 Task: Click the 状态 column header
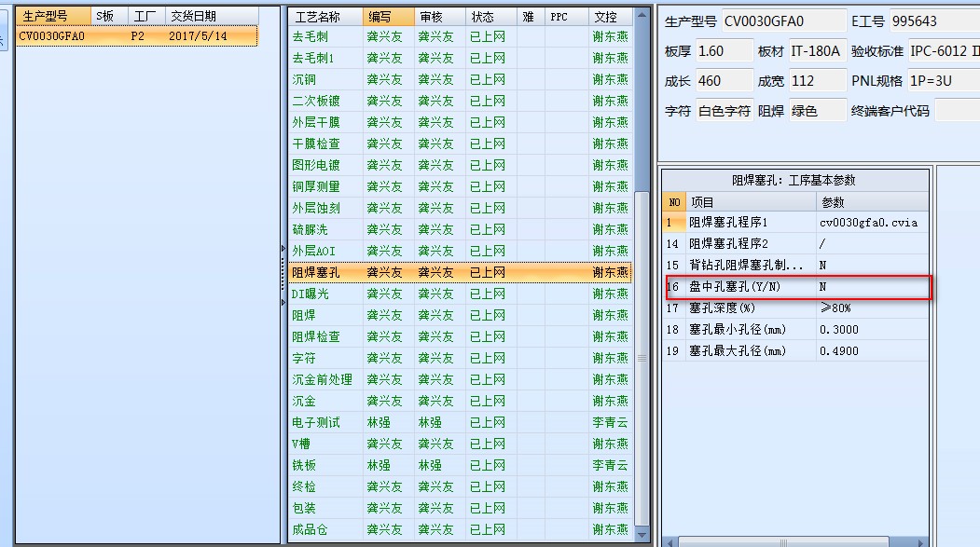[491, 17]
